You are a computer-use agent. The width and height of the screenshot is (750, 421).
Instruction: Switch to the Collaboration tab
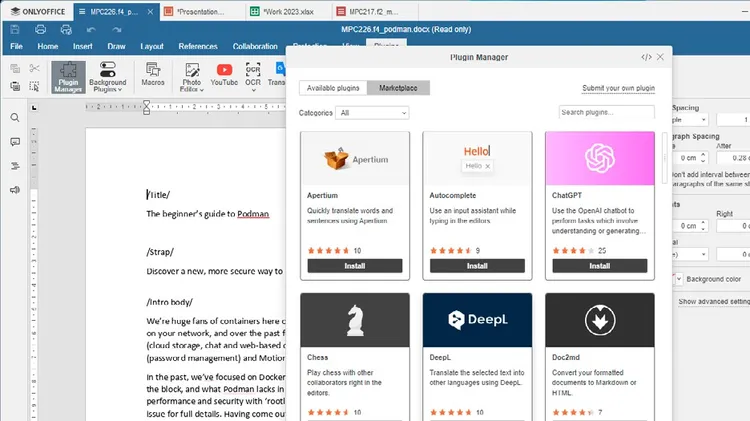click(x=255, y=46)
